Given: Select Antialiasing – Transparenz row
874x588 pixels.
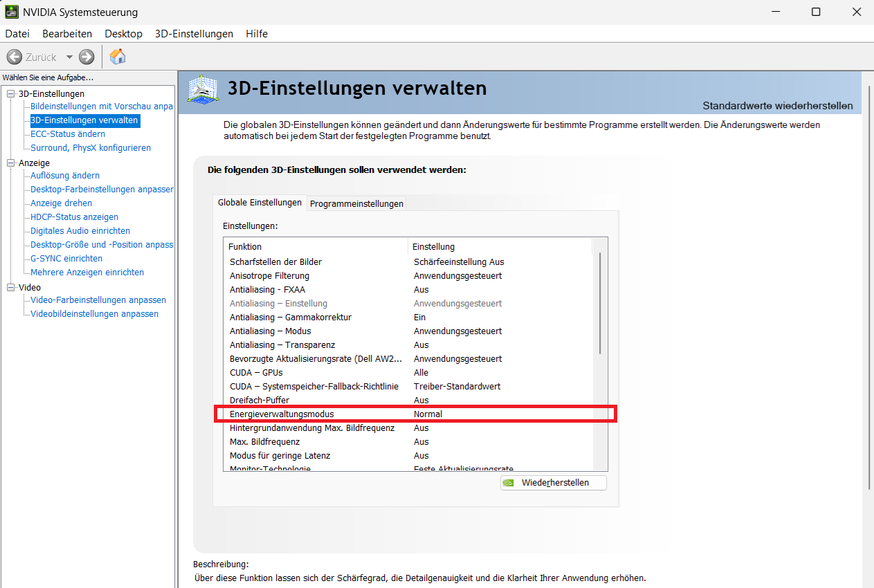Looking at the screenshot, I should 408,345.
